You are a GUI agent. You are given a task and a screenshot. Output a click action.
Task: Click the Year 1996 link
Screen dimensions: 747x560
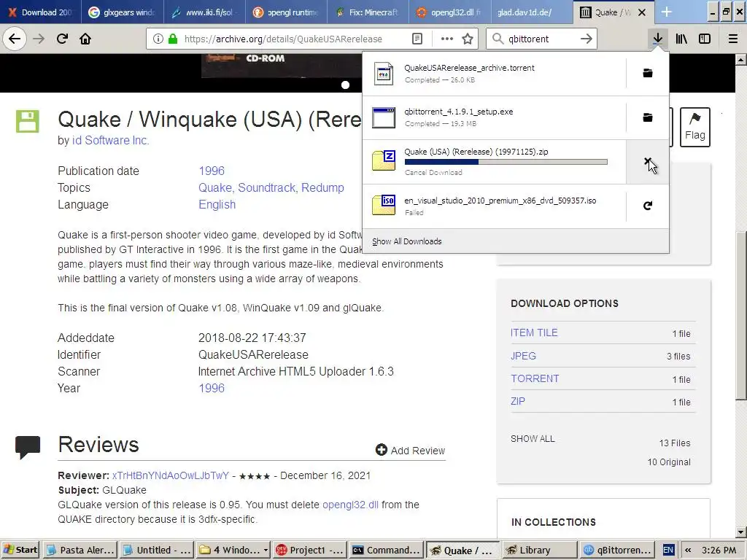pos(212,388)
